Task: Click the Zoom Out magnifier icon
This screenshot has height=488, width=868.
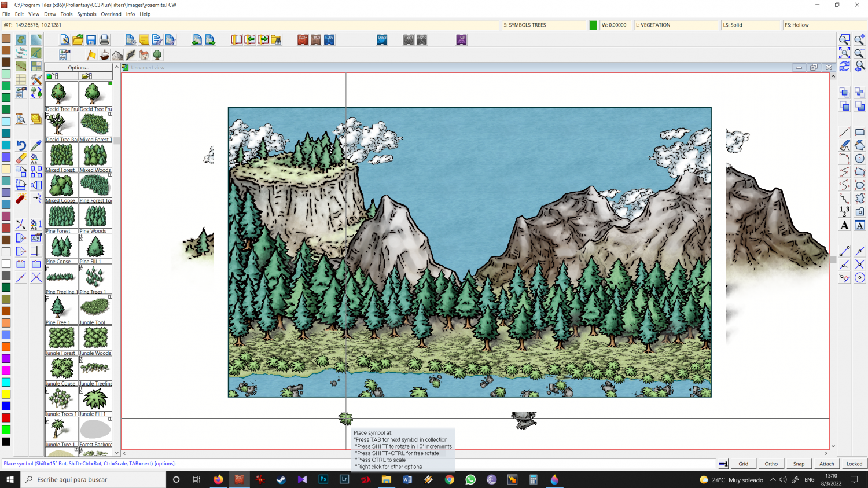Action: point(859,53)
